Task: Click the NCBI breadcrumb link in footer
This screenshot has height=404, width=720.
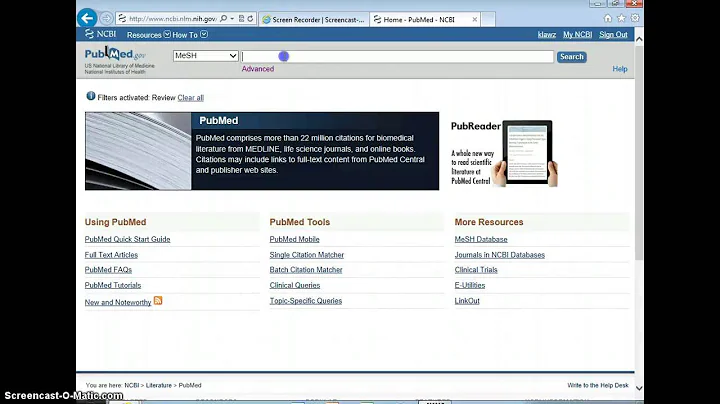Action: point(132,385)
